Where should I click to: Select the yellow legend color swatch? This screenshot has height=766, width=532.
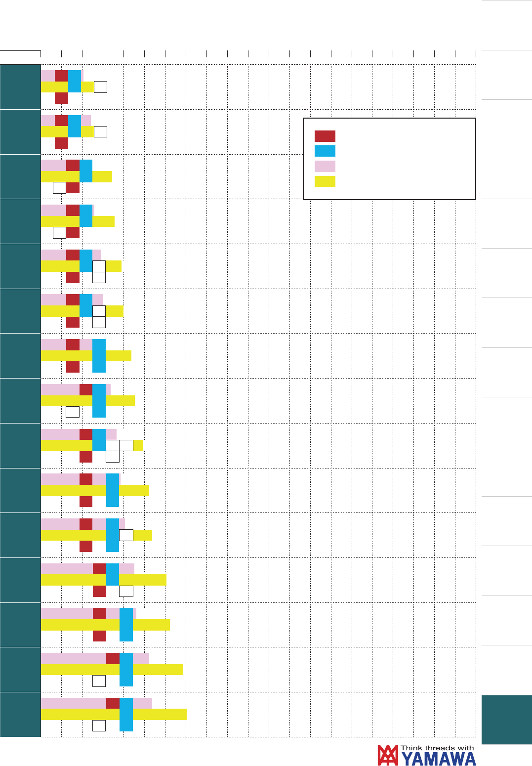325,181
